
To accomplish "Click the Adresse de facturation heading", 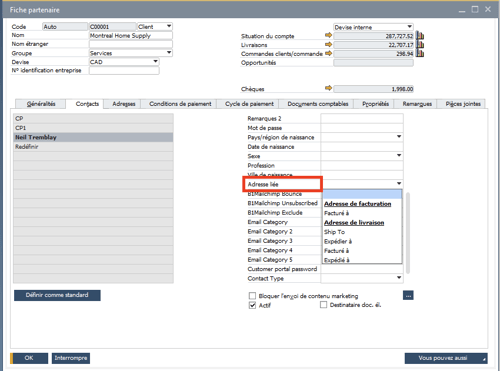I will point(358,204).
